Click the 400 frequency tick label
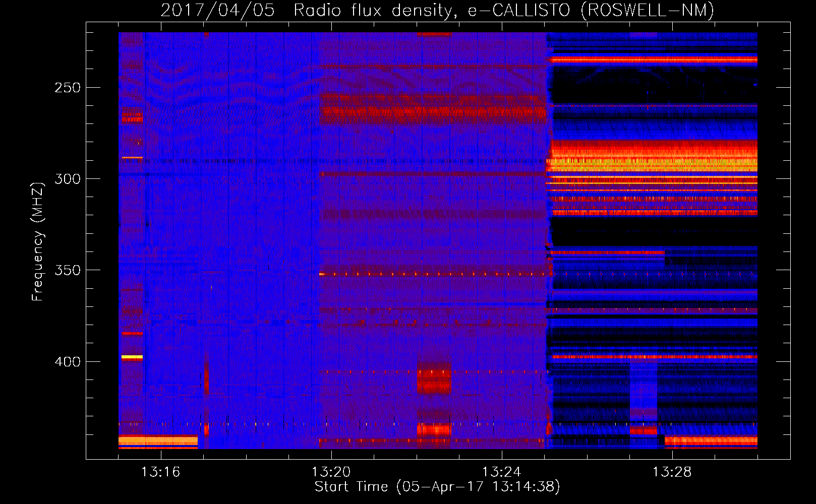This screenshot has height=504, width=816. pyautogui.click(x=67, y=362)
